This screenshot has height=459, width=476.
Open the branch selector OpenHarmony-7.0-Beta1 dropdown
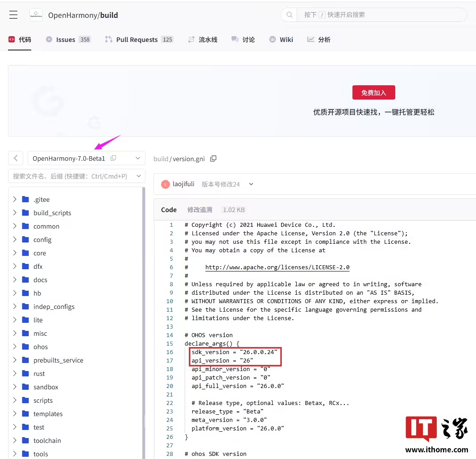(x=86, y=158)
